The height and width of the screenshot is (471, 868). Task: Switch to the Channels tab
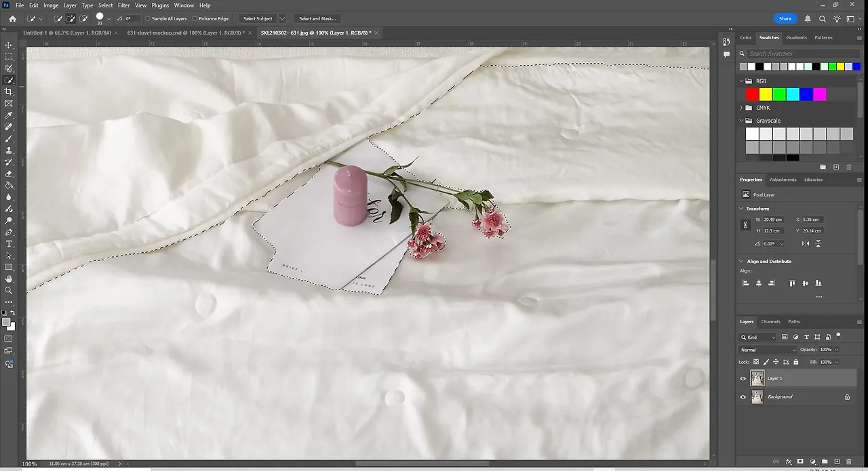(771, 321)
